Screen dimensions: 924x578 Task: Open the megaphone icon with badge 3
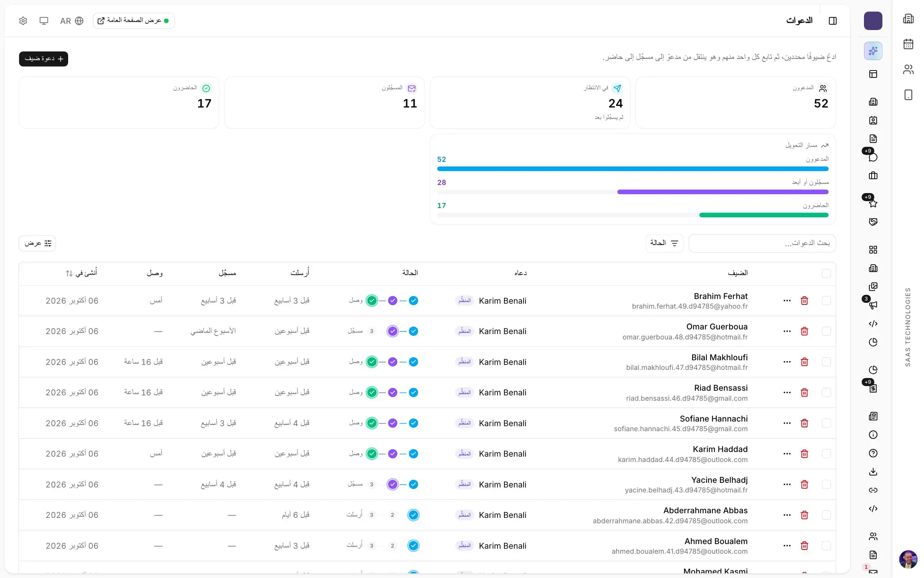click(873, 305)
